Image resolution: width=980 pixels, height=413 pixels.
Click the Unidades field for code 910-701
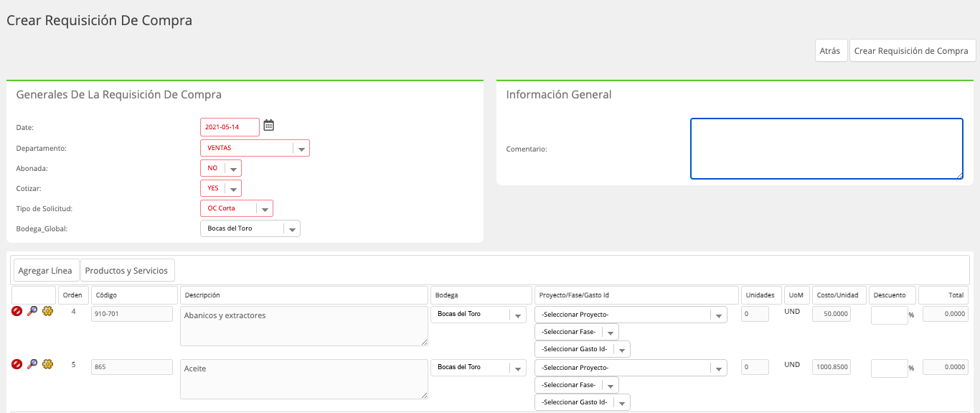755,314
